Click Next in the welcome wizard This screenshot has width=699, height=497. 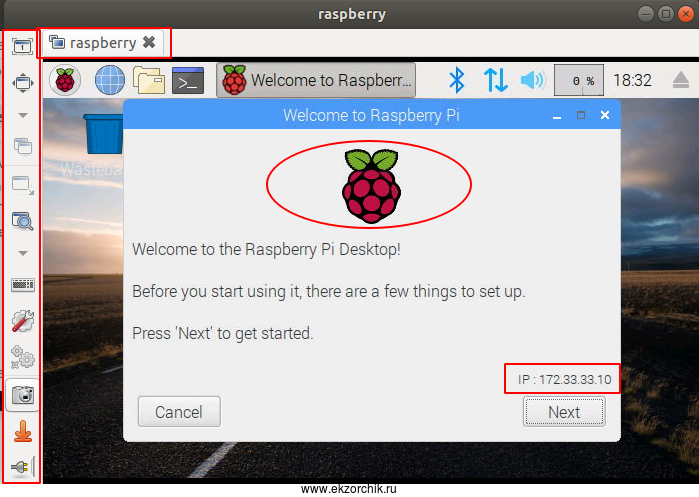564,412
